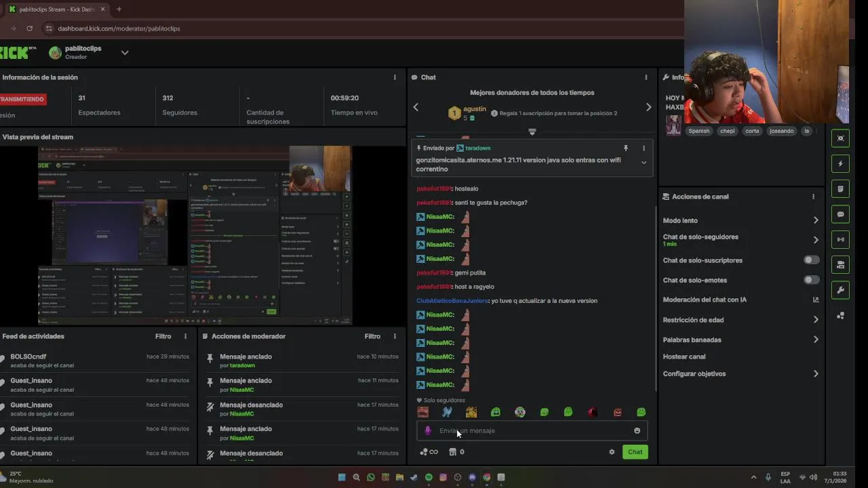Open Spotify from the taskbar
This screenshot has width=868, height=488.
[x=429, y=477]
